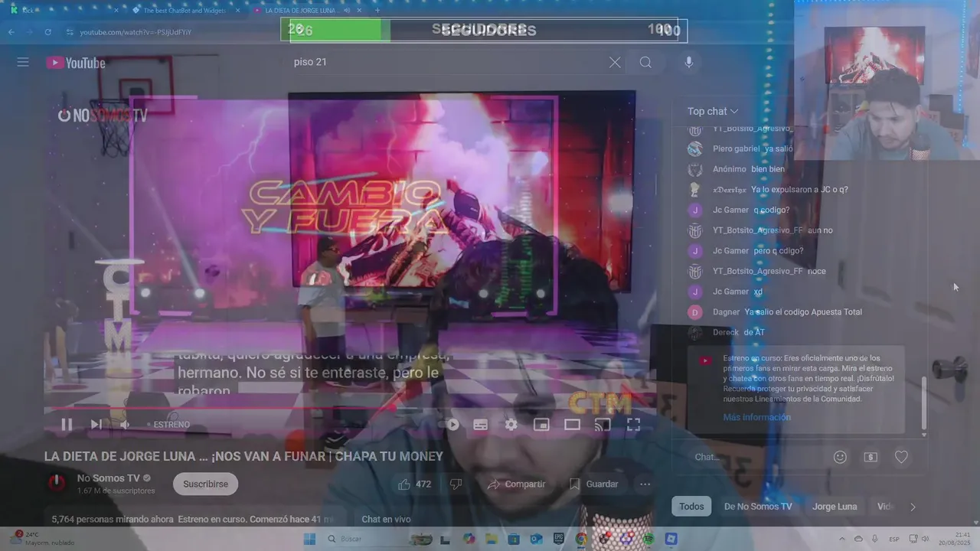980x551 pixels.
Task: Click the 'Ya lo expulsaron a JC o q?' message
Action: pos(799,190)
